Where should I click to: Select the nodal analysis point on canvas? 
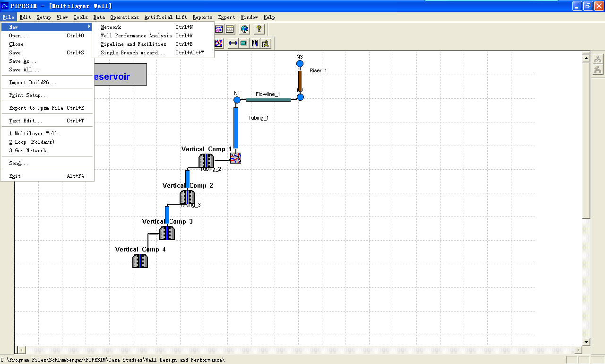point(235,158)
